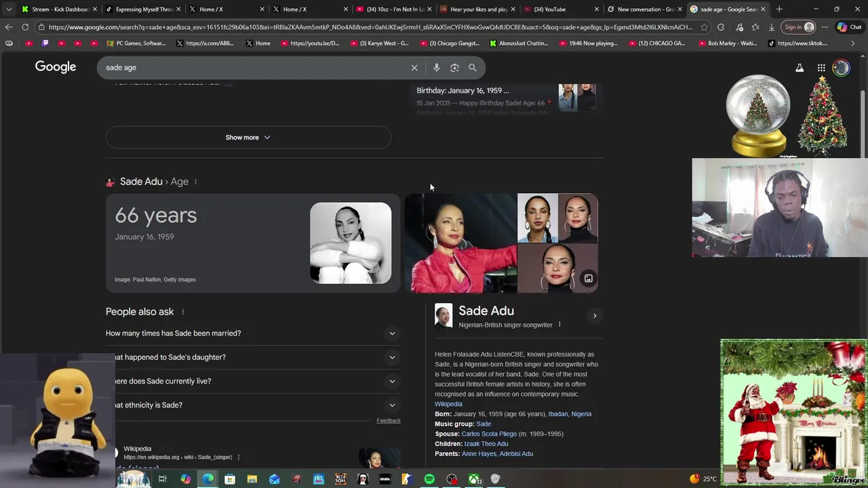Open a new browser tab with plus
Screen dimensions: 868x488
click(779, 9)
